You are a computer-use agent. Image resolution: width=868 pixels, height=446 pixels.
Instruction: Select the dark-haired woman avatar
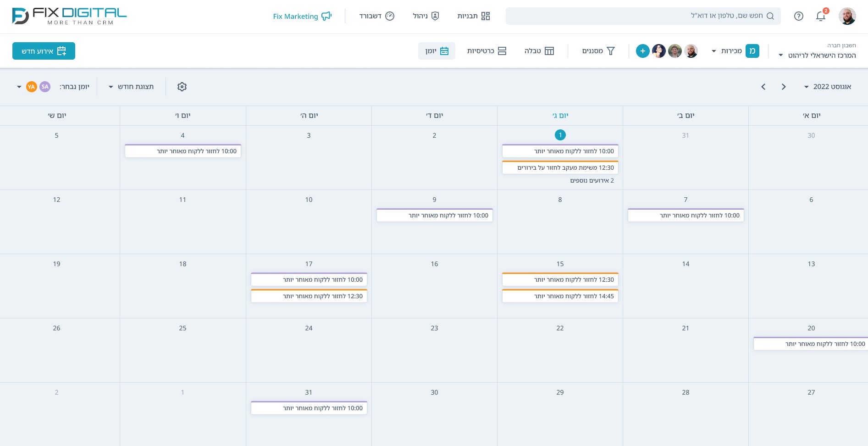tap(659, 51)
